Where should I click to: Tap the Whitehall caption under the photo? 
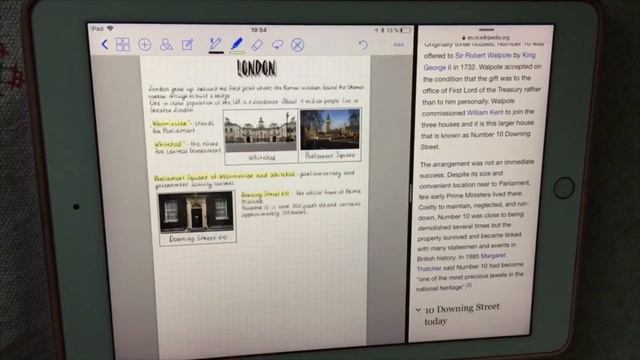click(262, 158)
